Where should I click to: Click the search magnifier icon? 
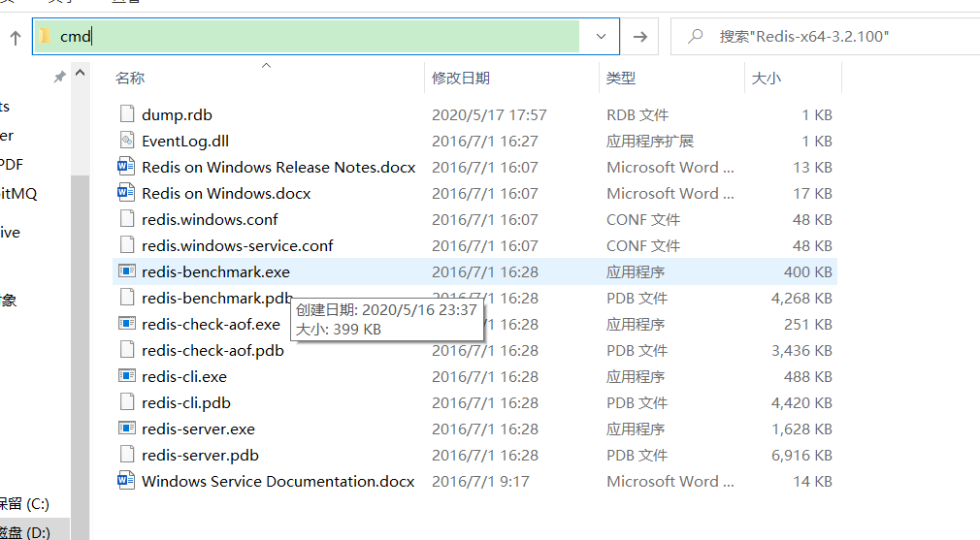point(695,36)
